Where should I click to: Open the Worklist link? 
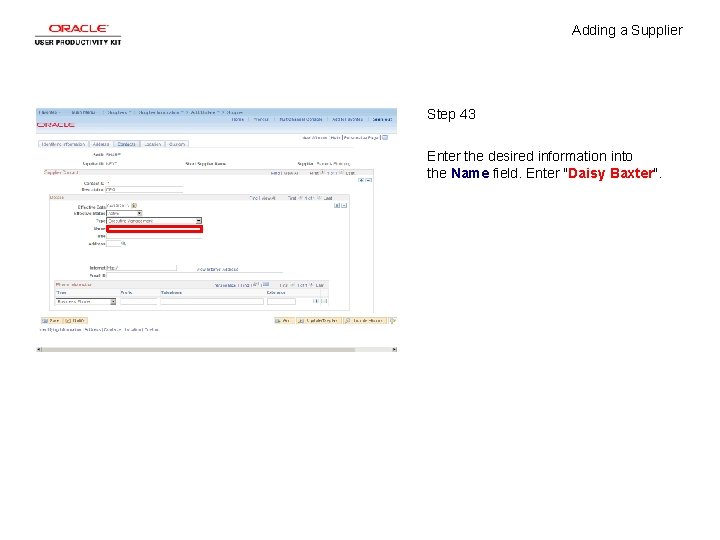261,119
